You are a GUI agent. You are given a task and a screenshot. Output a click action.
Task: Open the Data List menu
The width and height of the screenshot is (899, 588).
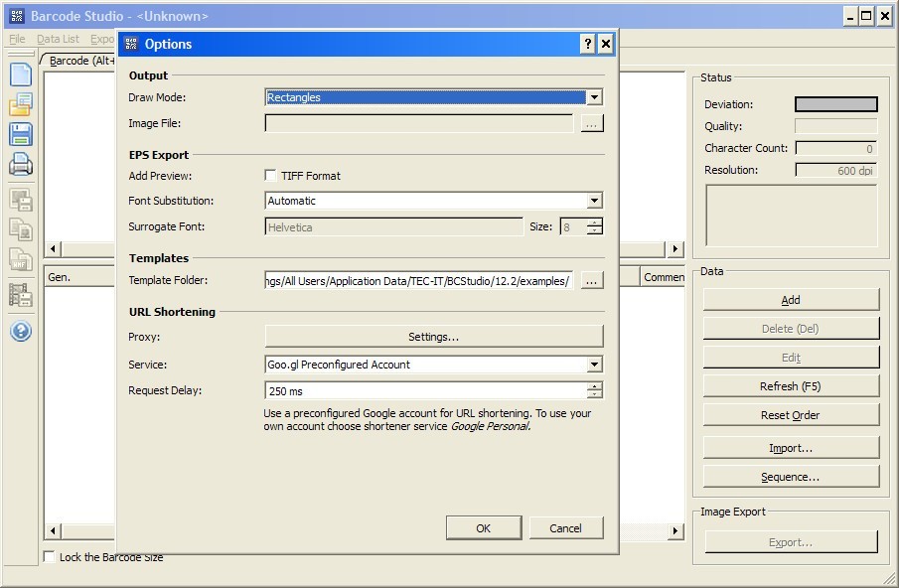(57, 38)
